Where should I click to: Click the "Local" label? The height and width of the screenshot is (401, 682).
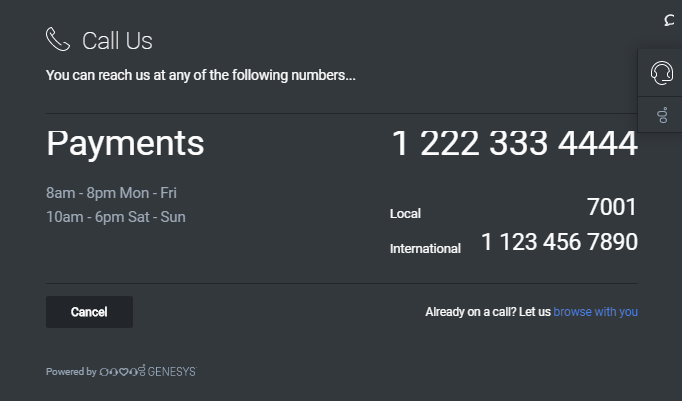(405, 213)
